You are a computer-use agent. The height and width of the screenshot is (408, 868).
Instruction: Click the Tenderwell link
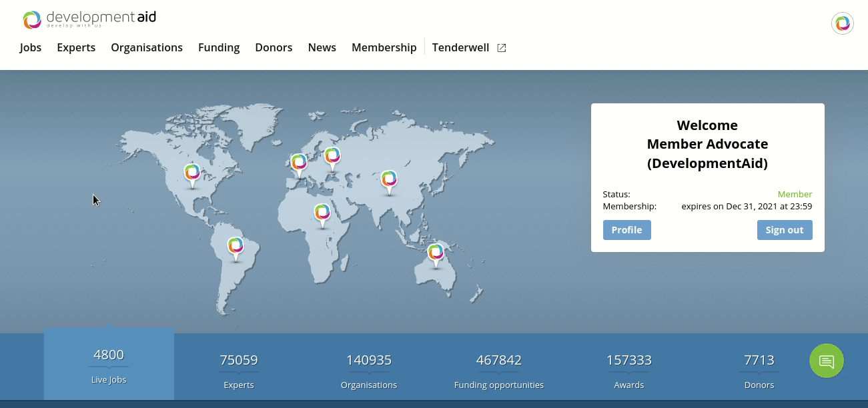(460, 48)
